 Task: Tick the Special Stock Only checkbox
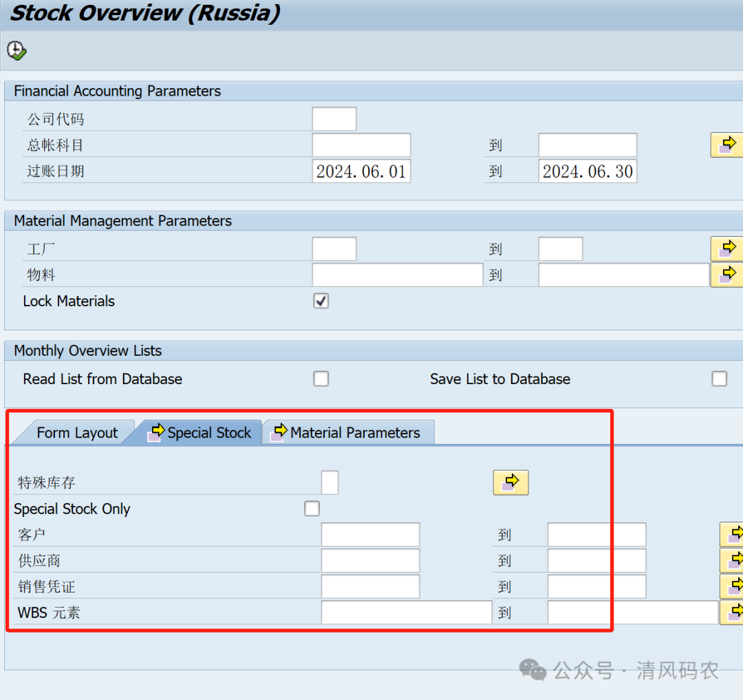(312, 509)
